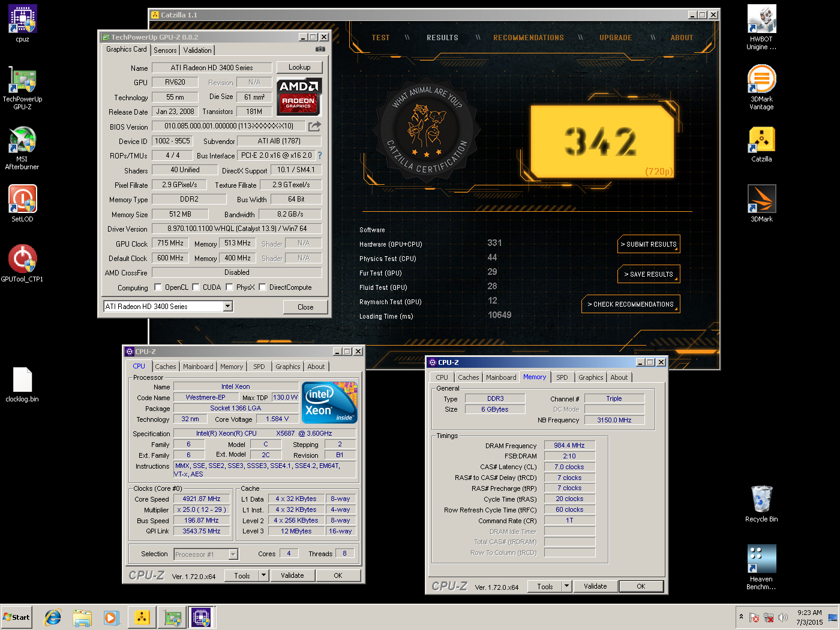Click the GPU-Z screenshot camera icon
The image size is (840, 630).
320,49
